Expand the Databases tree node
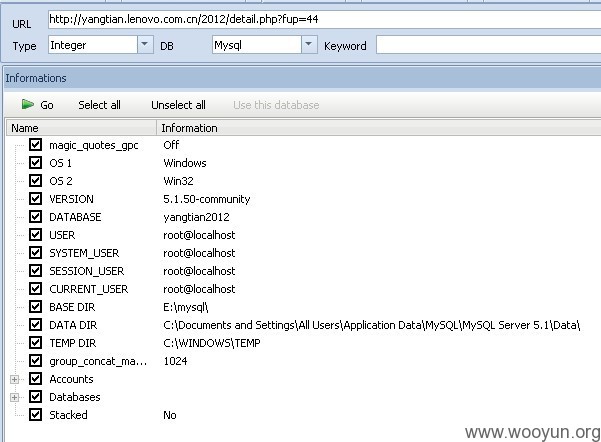601x442 pixels. (x=14, y=397)
